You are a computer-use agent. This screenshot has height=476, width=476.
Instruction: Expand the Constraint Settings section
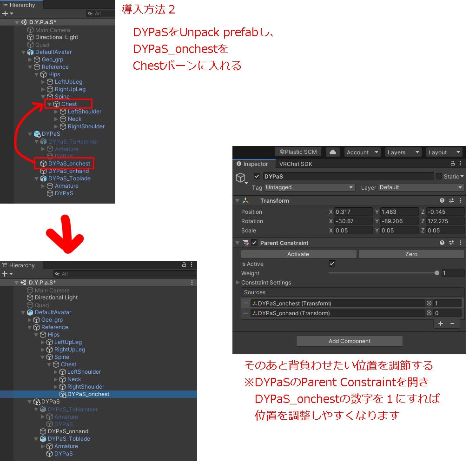point(238,282)
